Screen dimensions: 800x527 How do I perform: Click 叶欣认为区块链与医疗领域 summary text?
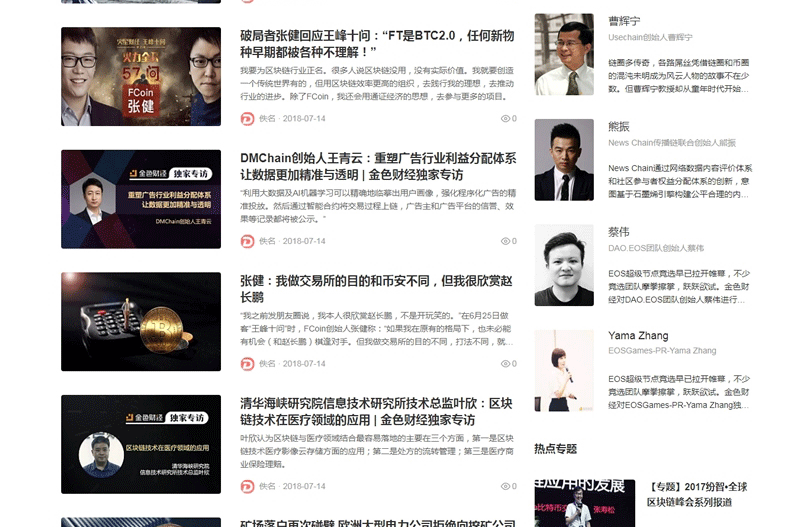pos(378,451)
